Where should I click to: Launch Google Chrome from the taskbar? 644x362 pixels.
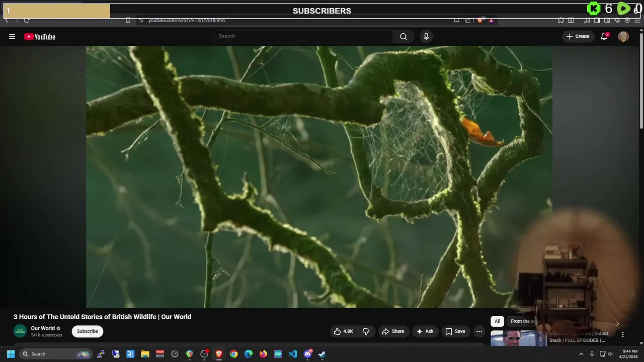click(x=233, y=354)
